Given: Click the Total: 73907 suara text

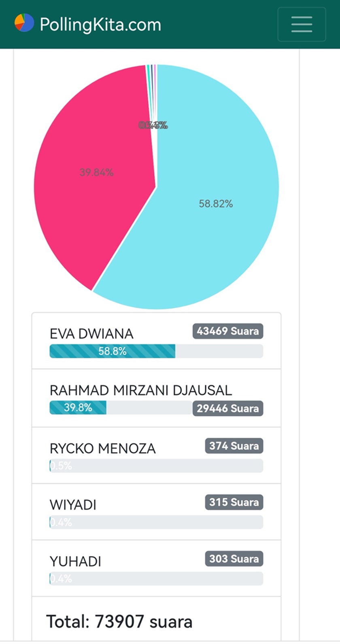Looking at the screenshot, I should click(120, 622).
